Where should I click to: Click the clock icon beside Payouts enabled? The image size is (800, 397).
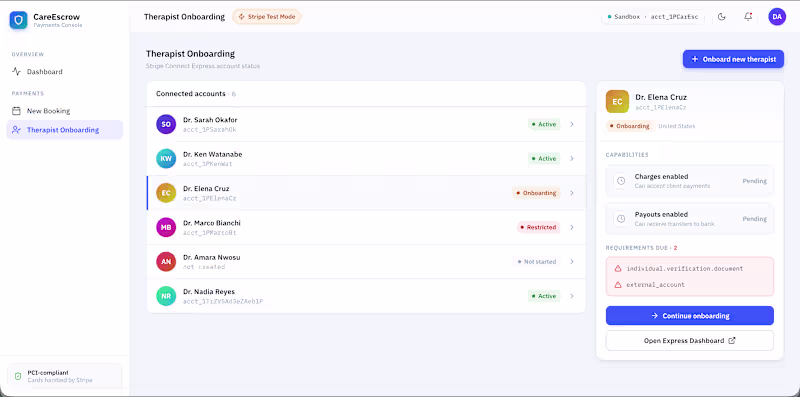click(x=621, y=218)
